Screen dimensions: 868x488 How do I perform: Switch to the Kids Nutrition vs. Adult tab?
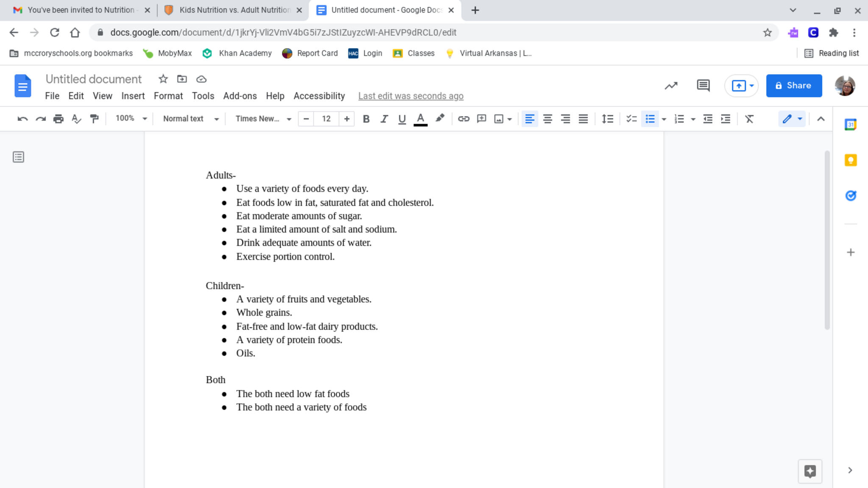(x=234, y=10)
